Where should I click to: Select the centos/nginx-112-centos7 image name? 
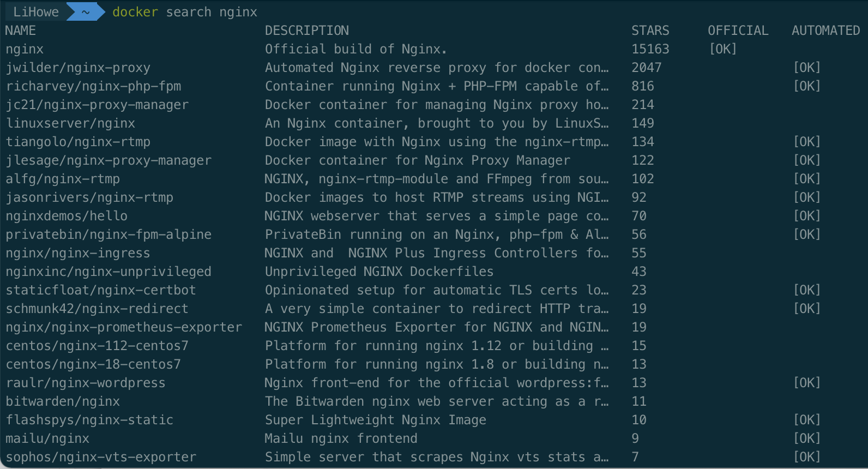click(x=97, y=346)
